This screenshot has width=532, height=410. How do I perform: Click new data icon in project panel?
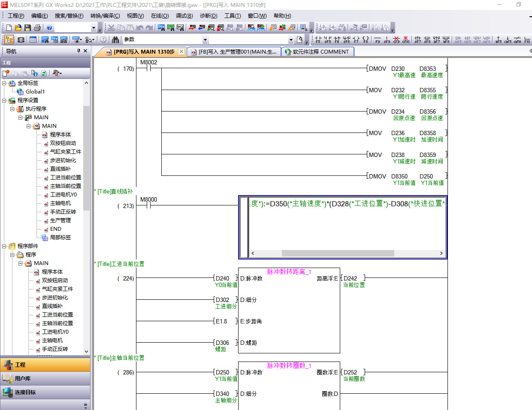coord(6,73)
